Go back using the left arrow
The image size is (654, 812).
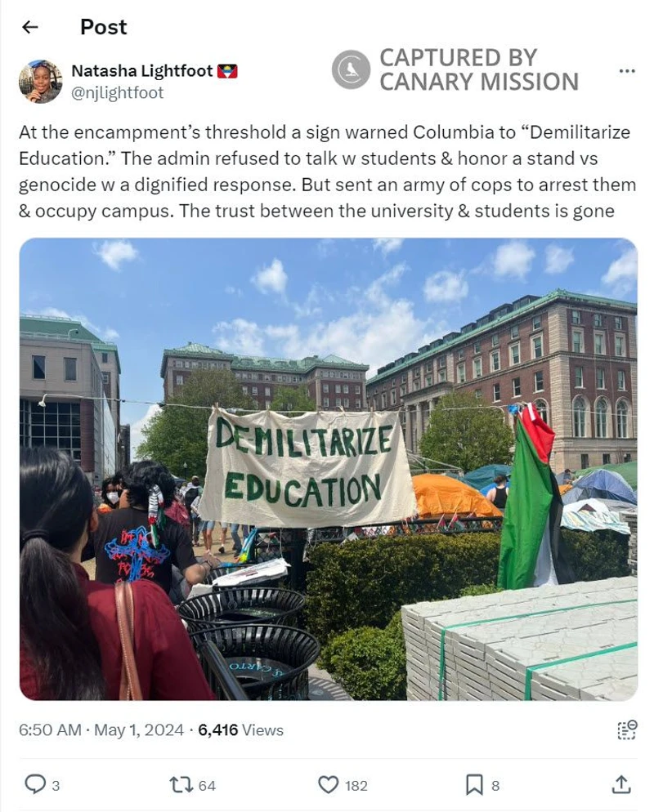tap(30, 27)
